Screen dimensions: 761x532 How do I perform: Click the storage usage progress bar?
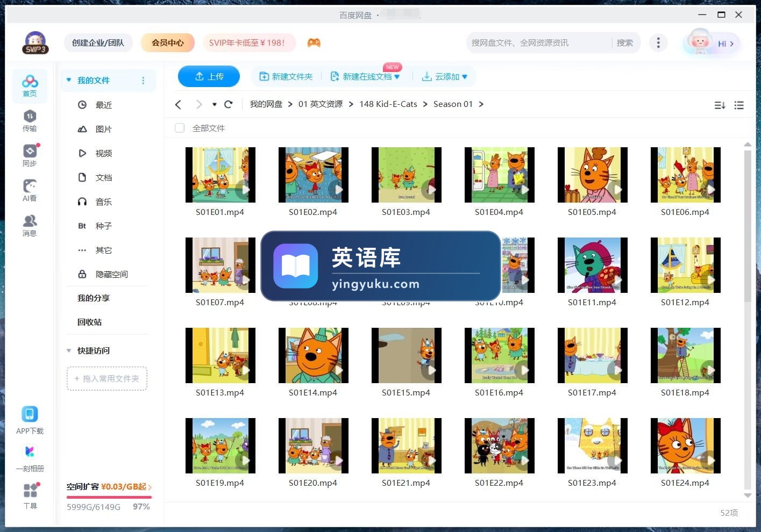[109, 497]
